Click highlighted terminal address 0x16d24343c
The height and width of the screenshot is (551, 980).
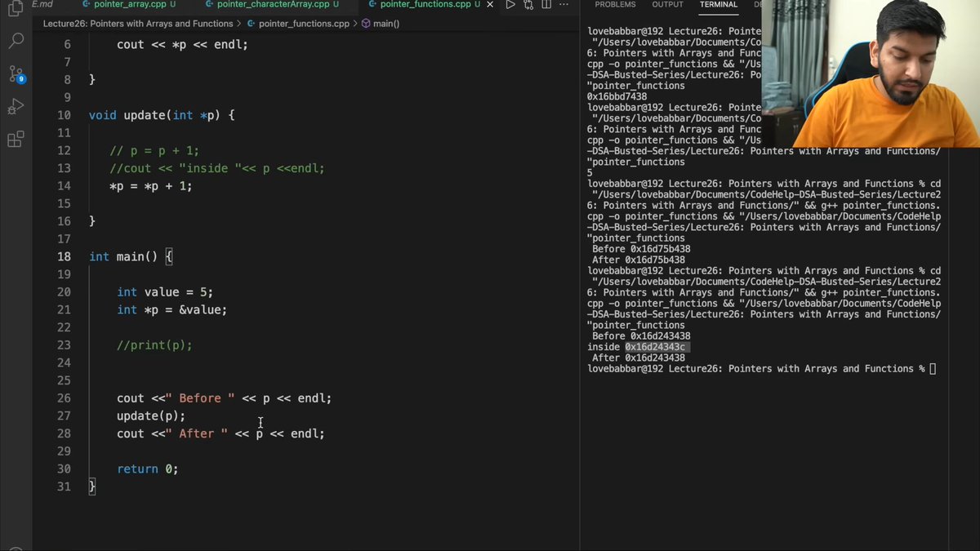coord(657,347)
